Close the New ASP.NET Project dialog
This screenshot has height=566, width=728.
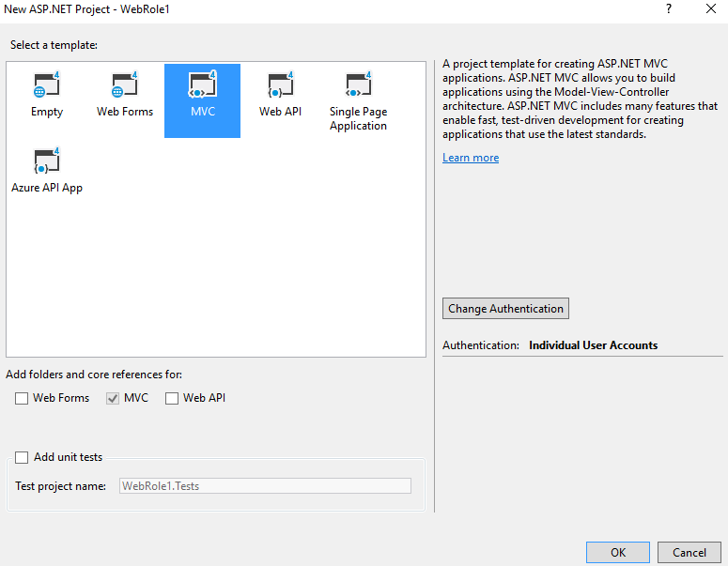tap(710, 8)
